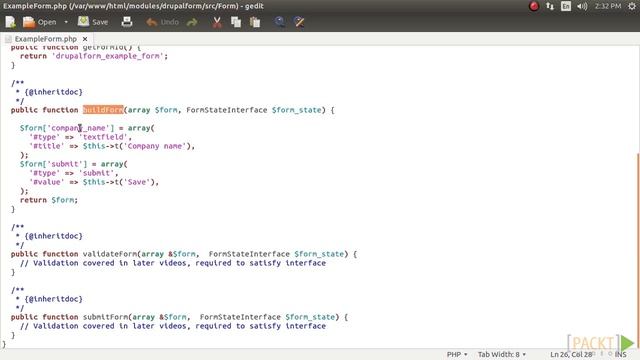The height and width of the screenshot is (360, 640).
Task: Open the PHP language dropdown
Action: (457, 354)
